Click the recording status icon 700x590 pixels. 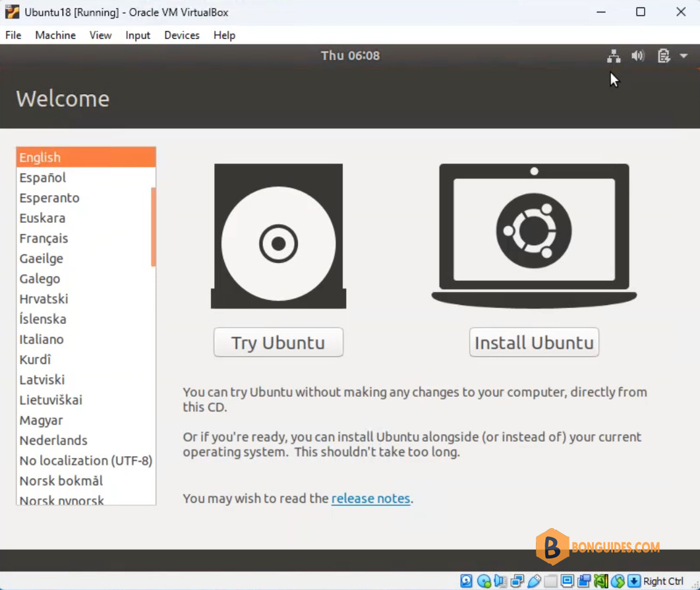pyautogui.click(x=584, y=581)
